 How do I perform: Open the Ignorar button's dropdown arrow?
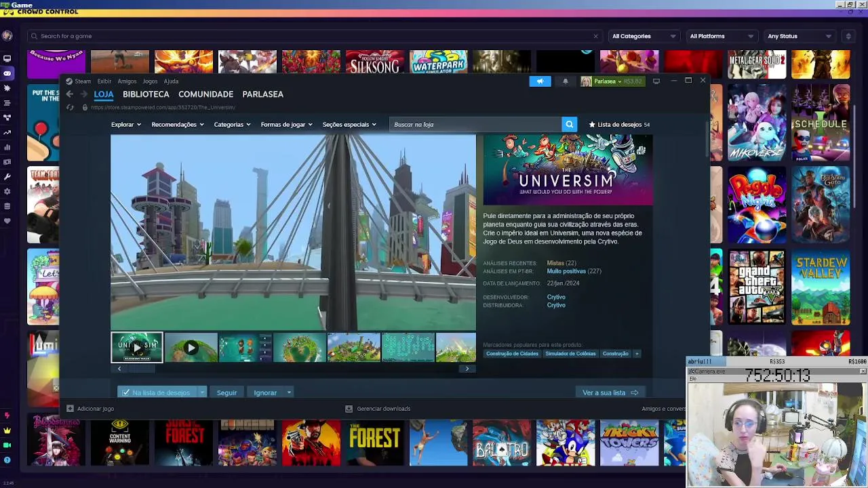(x=289, y=392)
